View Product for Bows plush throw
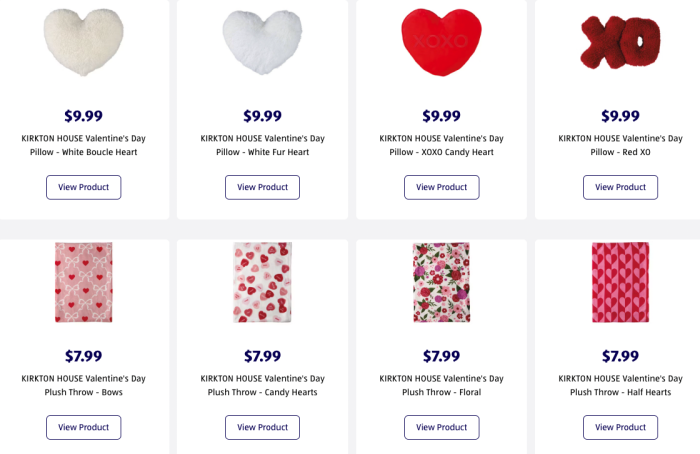This screenshot has width=700, height=454. 83,427
